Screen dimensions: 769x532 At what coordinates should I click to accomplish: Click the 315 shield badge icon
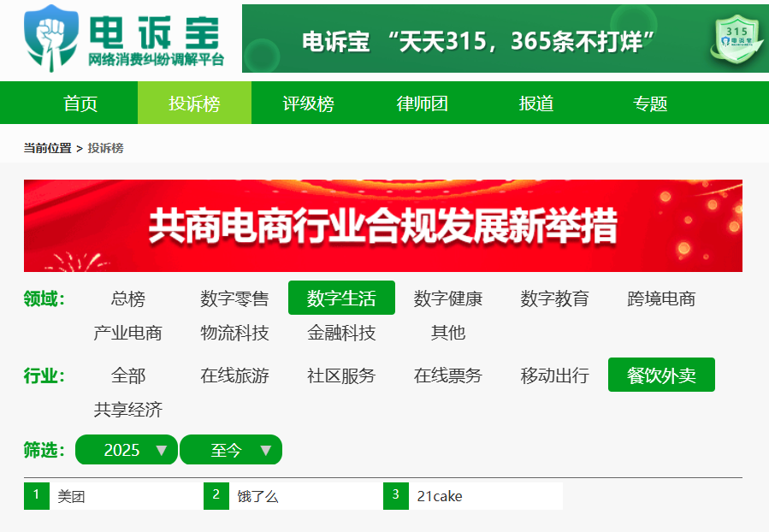(736, 39)
